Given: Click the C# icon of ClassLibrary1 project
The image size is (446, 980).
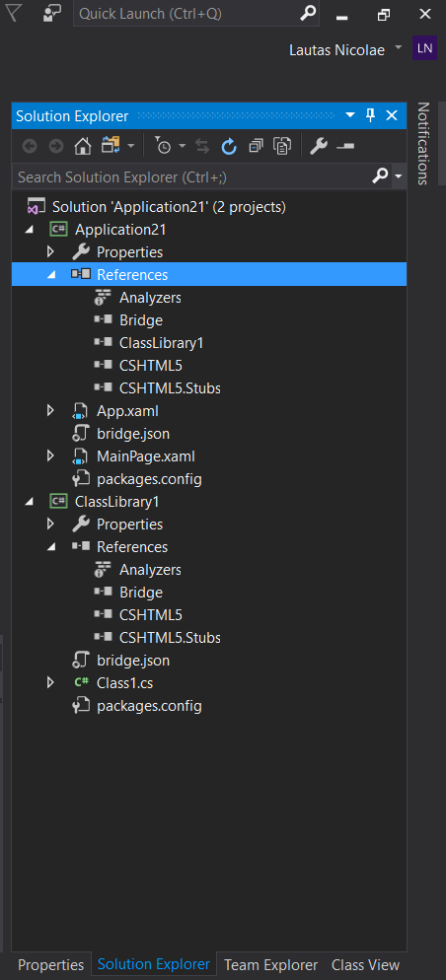Looking at the screenshot, I should click(59, 501).
